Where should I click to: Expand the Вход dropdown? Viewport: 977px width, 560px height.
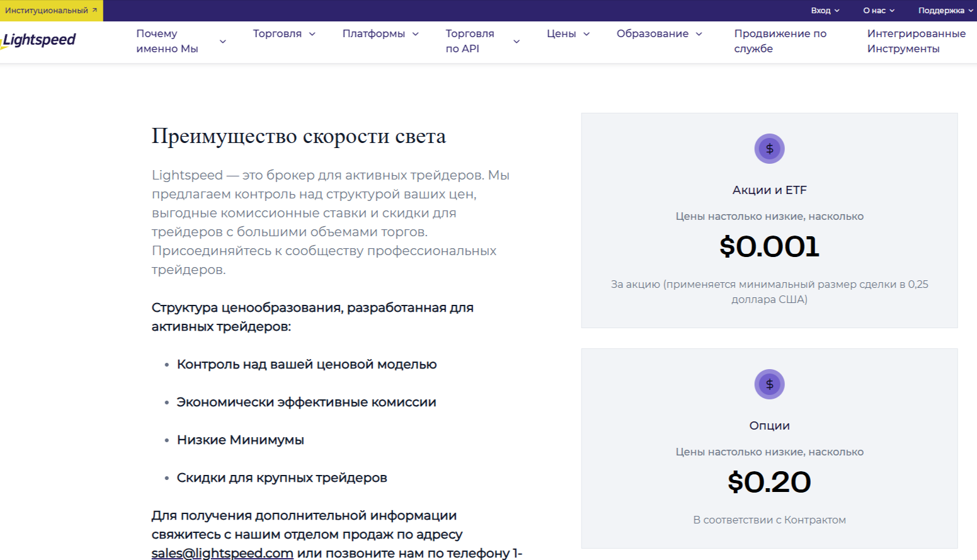pyautogui.click(x=825, y=11)
